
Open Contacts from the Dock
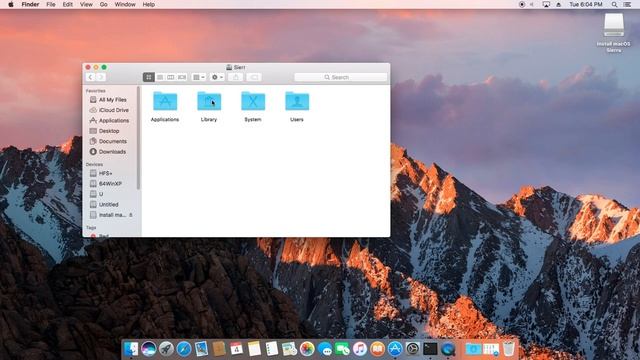coord(219,349)
